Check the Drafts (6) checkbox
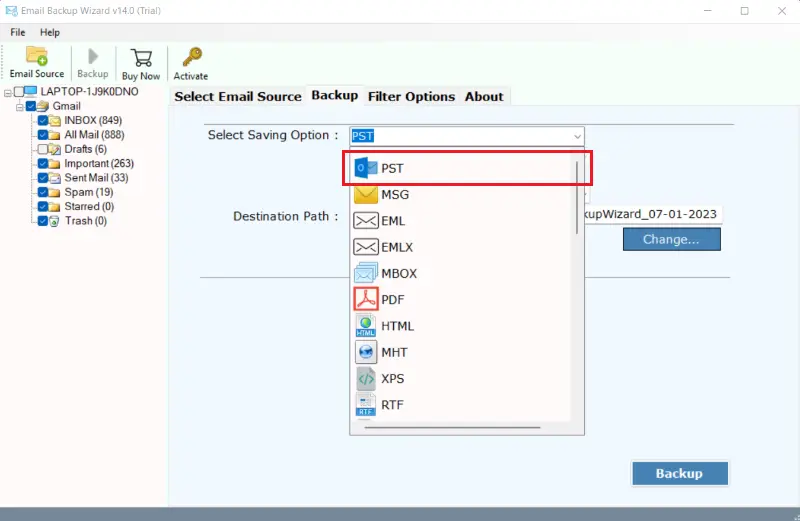The height and width of the screenshot is (521, 800). 43,149
